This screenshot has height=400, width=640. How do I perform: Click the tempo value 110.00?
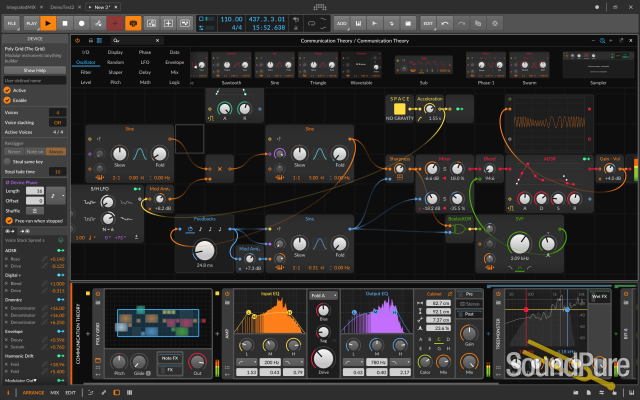pos(231,17)
